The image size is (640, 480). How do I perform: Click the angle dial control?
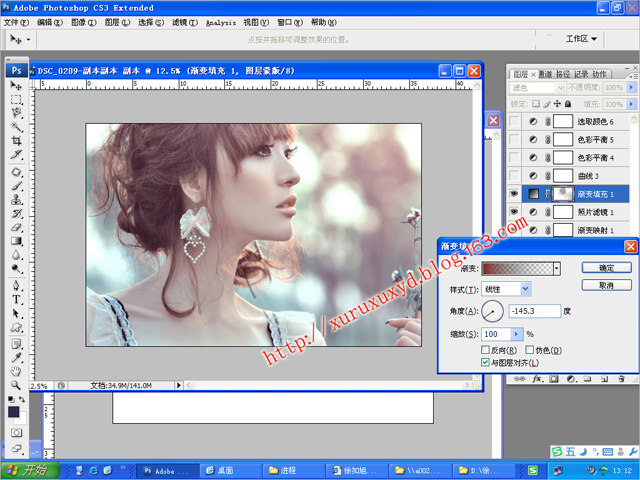pyautogui.click(x=492, y=311)
